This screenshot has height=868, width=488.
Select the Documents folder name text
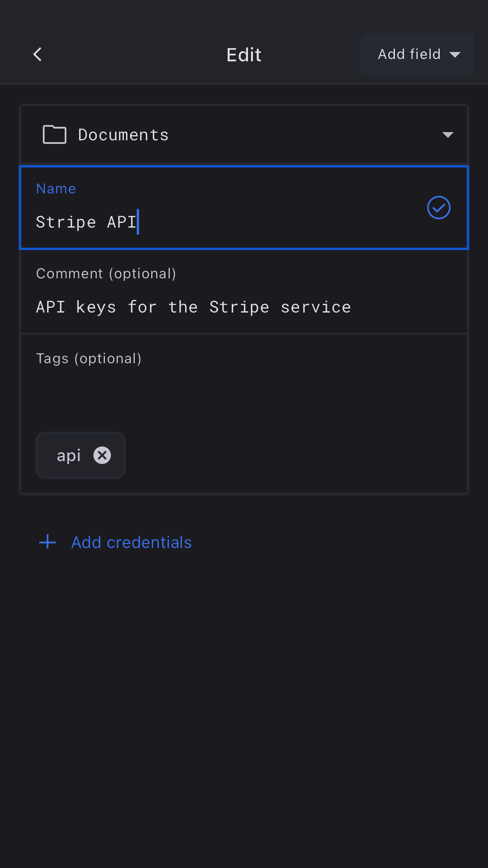(x=123, y=135)
